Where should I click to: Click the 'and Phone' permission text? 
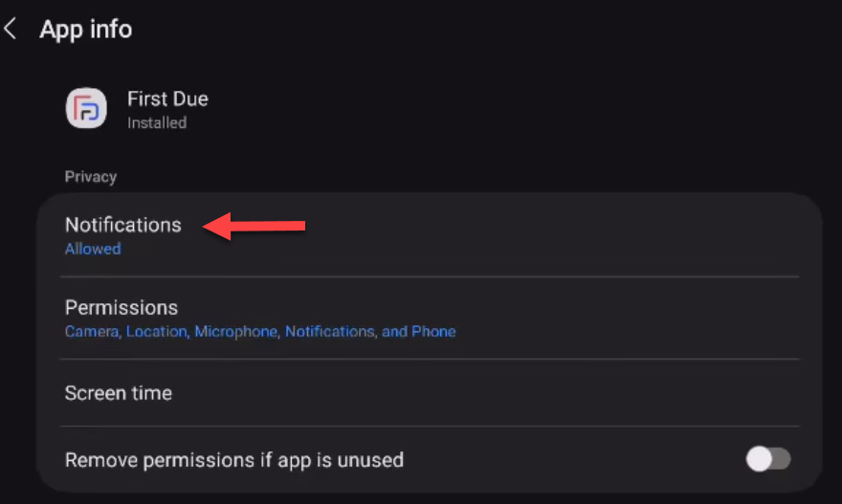pyautogui.click(x=419, y=332)
